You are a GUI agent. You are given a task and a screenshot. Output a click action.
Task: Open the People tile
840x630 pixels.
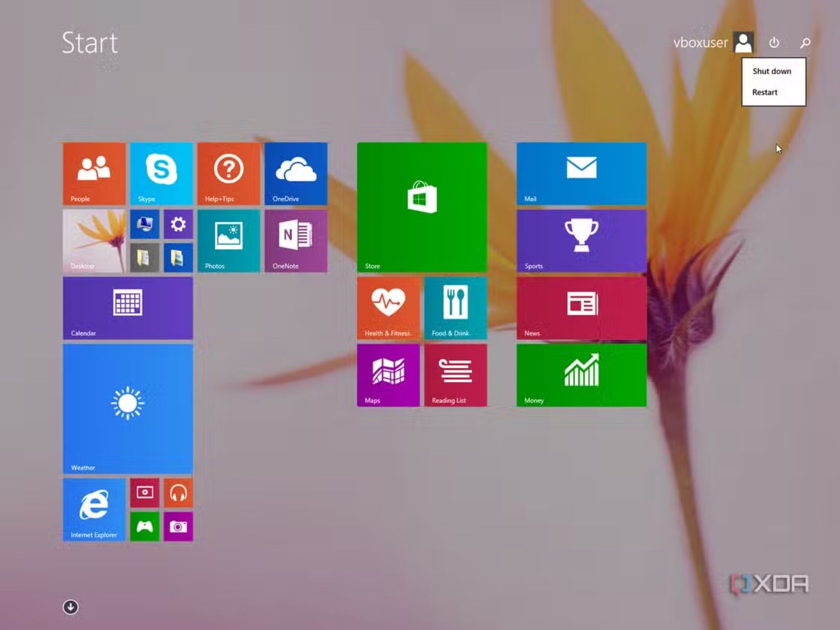[94, 173]
